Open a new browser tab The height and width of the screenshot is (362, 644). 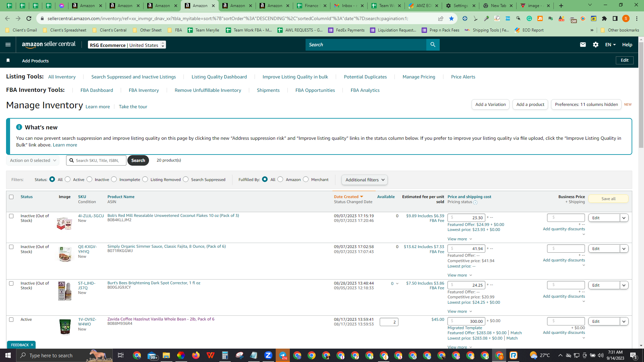[x=561, y=6]
